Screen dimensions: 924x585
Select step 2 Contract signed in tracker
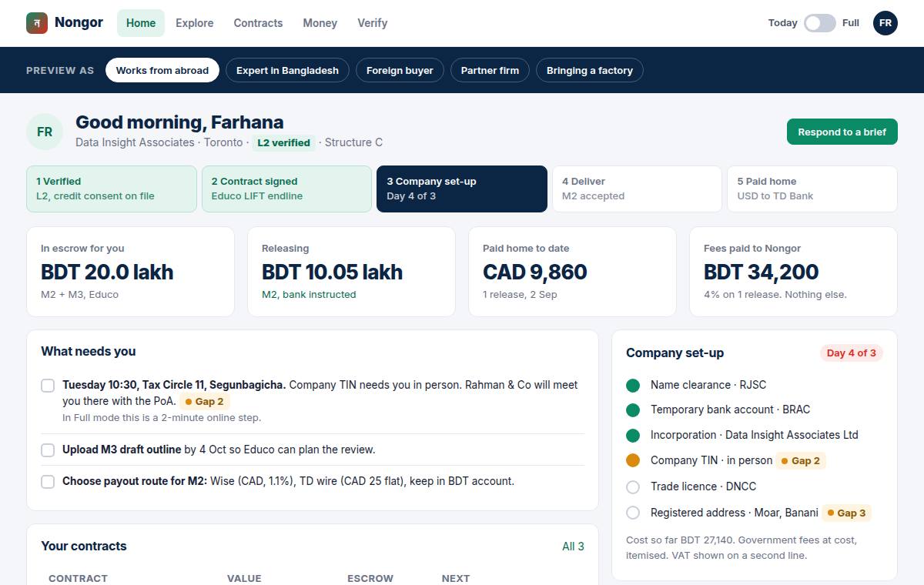point(286,189)
